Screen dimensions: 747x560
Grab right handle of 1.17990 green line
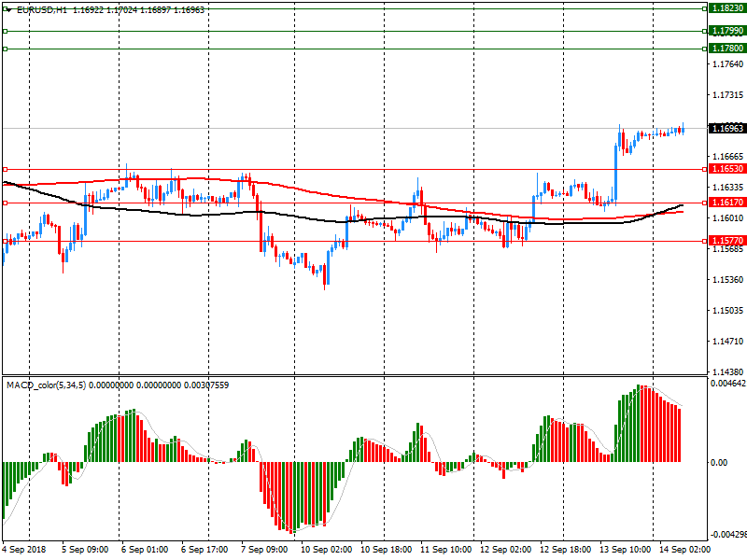click(705, 31)
